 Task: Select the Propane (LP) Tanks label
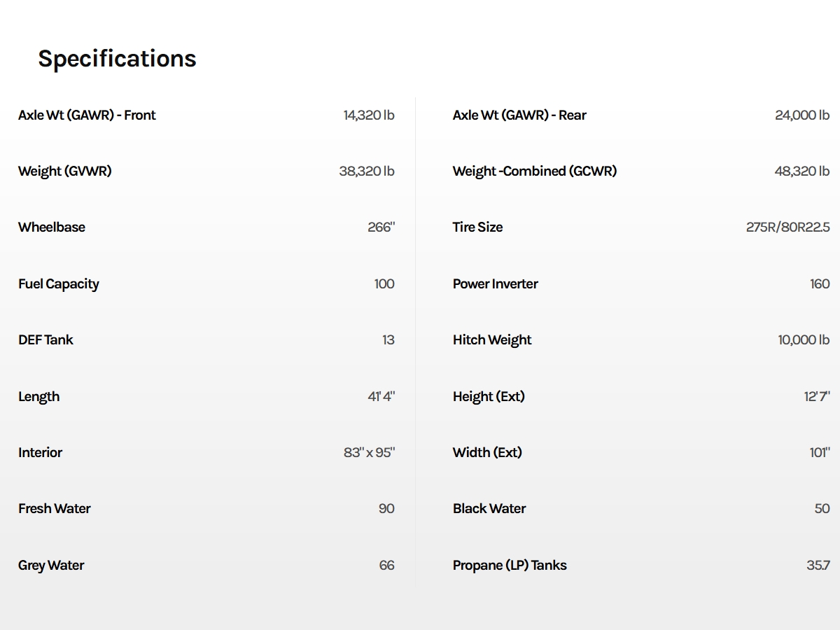coord(510,566)
